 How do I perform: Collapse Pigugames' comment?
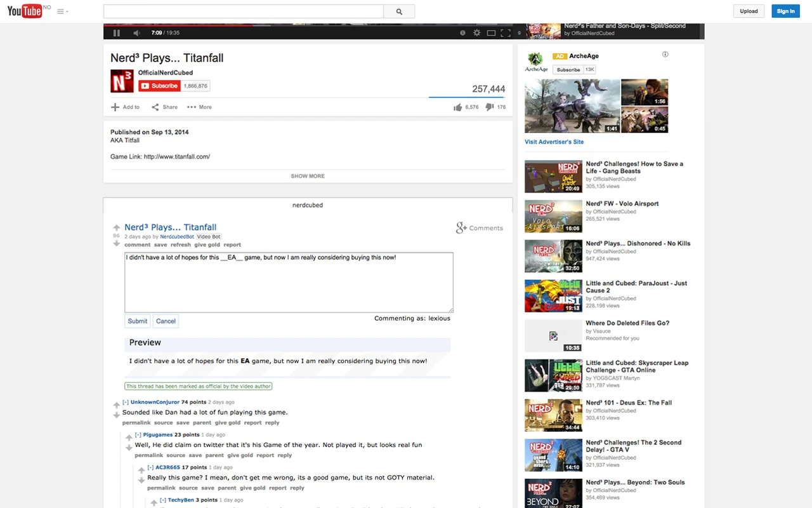point(138,435)
